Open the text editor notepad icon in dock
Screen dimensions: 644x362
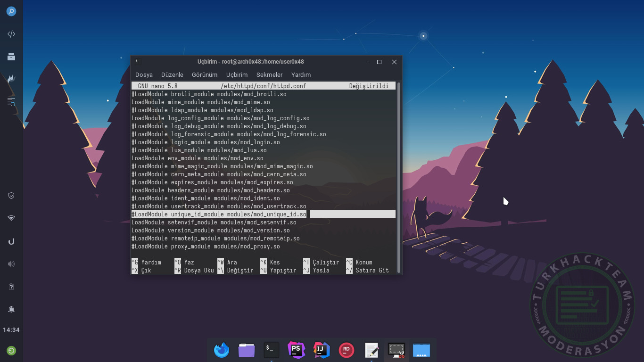click(372, 350)
